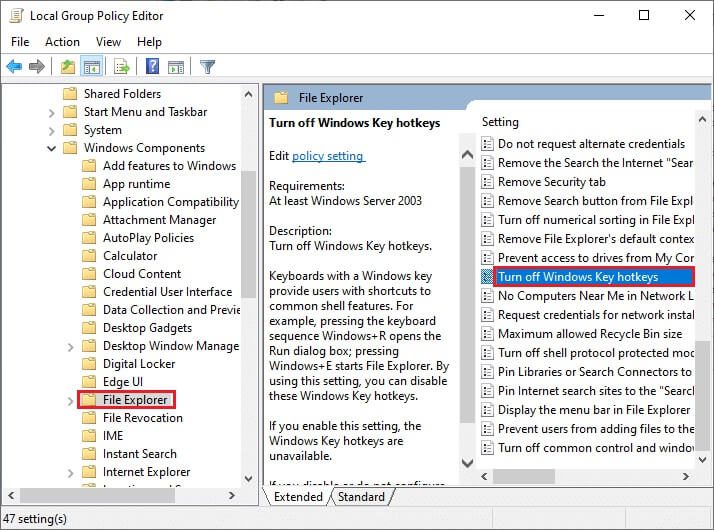Select the File Revocation folder
This screenshot has height=530, width=714.
coord(143,418)
